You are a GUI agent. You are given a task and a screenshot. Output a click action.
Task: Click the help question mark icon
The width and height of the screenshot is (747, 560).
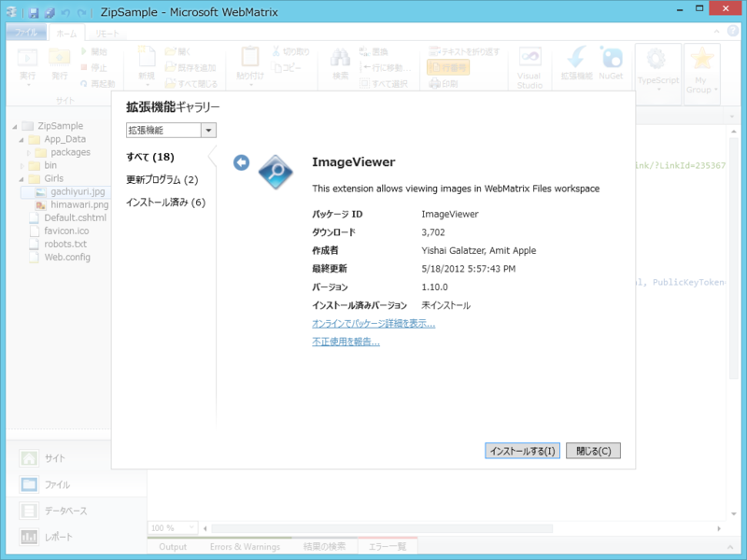click(733, 31)
